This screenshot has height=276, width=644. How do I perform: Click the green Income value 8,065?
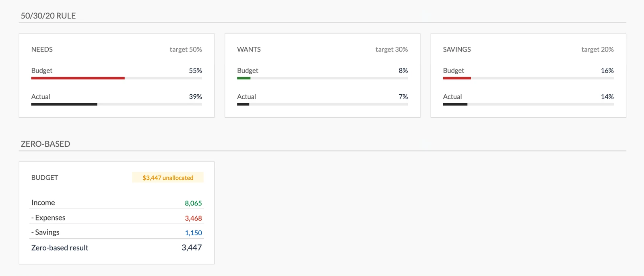tap(193, 203)
